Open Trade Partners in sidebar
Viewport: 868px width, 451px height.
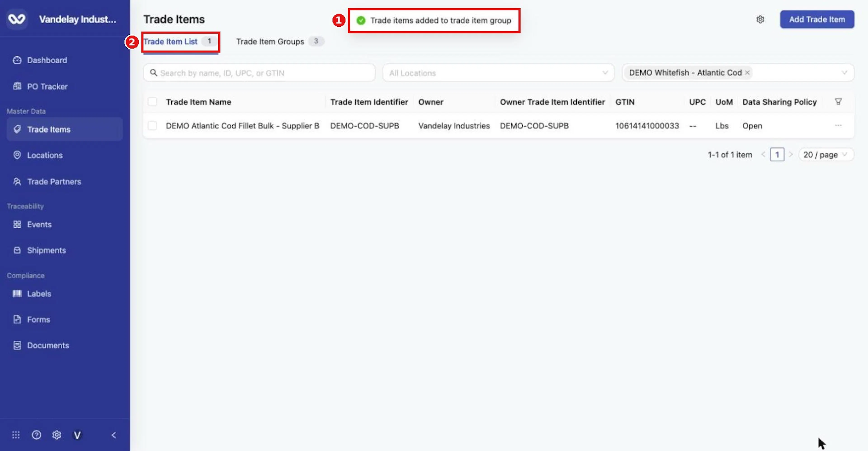[x=54, y=181]
